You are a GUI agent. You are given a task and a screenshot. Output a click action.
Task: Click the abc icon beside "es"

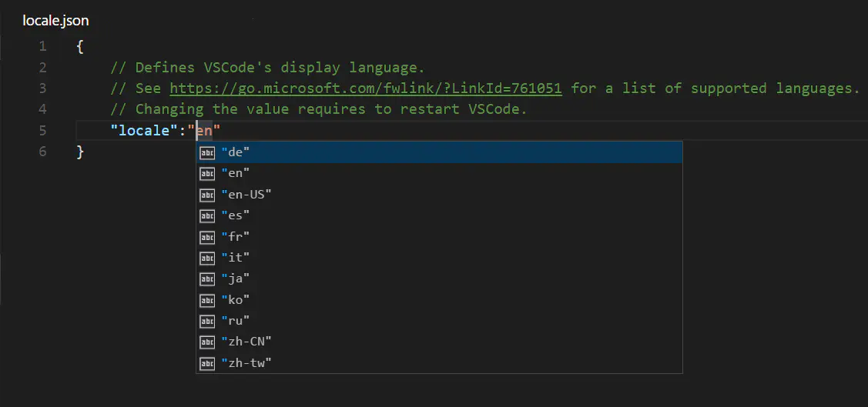[x=207, y=215]
